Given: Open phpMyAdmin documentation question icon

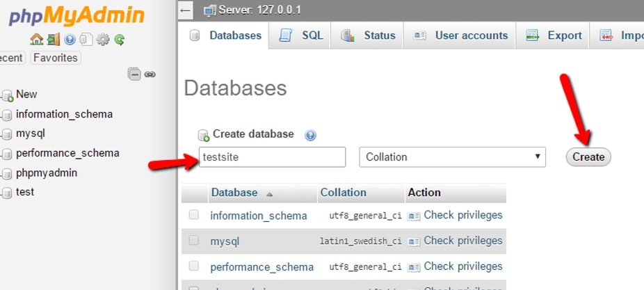Looking at the screenshot, I should (70, 40).
